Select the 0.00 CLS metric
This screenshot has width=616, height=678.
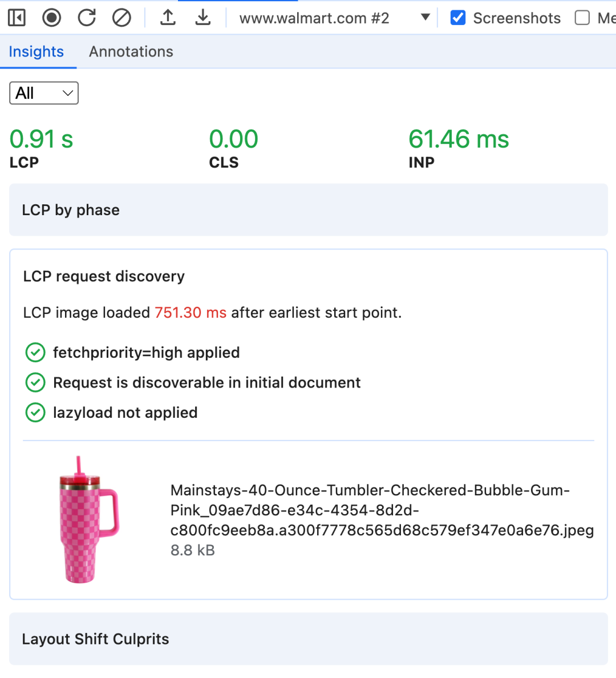pos(233,148)
